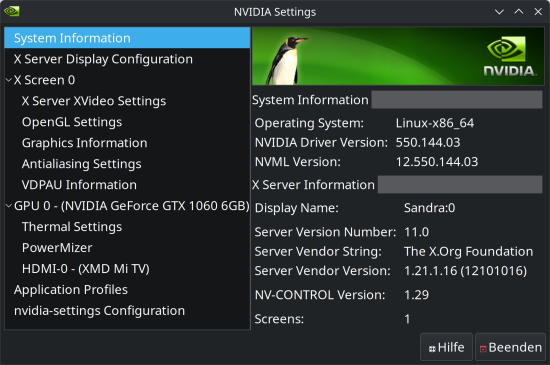
Task: Click The X.Org Foundation vendor string
Action: point(468,251)
